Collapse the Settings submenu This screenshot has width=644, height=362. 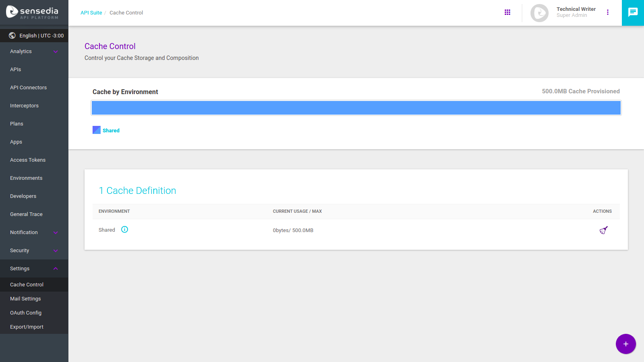click(56, 269)
